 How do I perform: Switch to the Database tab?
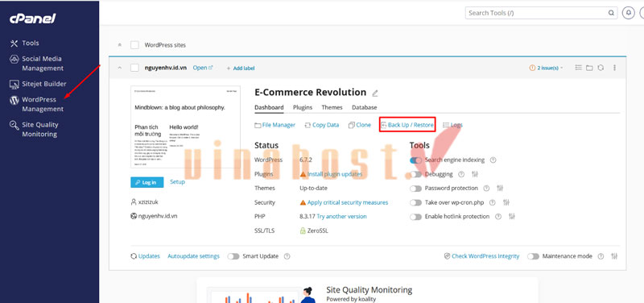[365, 107]
